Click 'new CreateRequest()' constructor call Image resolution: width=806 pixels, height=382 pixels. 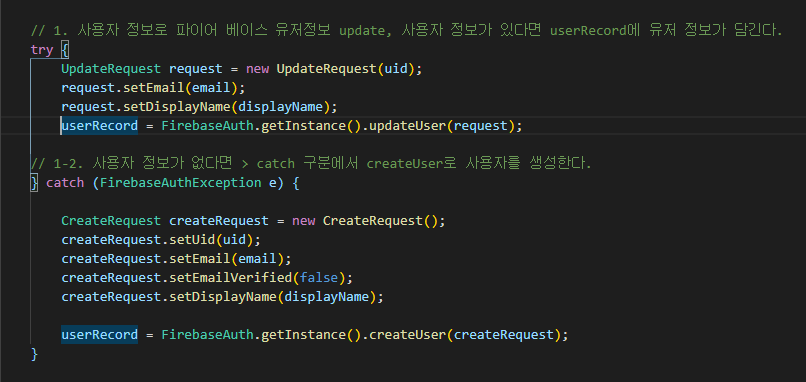(364, 221)
